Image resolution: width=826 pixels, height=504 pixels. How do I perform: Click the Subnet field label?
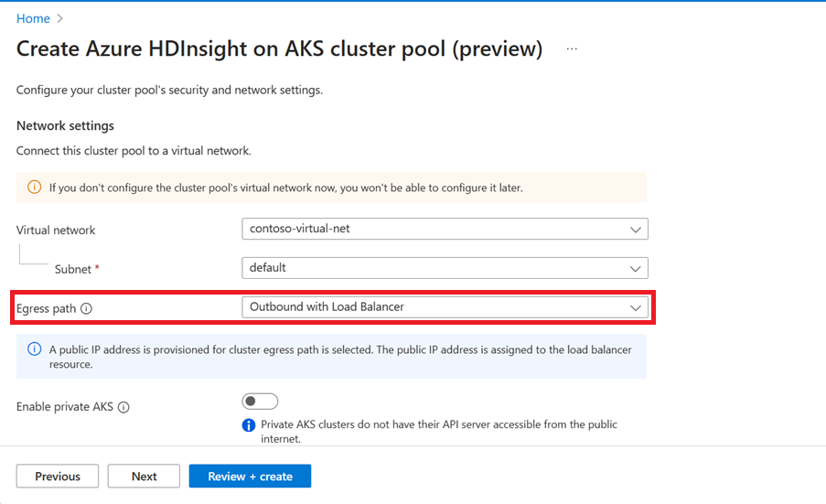coord(73,269)
